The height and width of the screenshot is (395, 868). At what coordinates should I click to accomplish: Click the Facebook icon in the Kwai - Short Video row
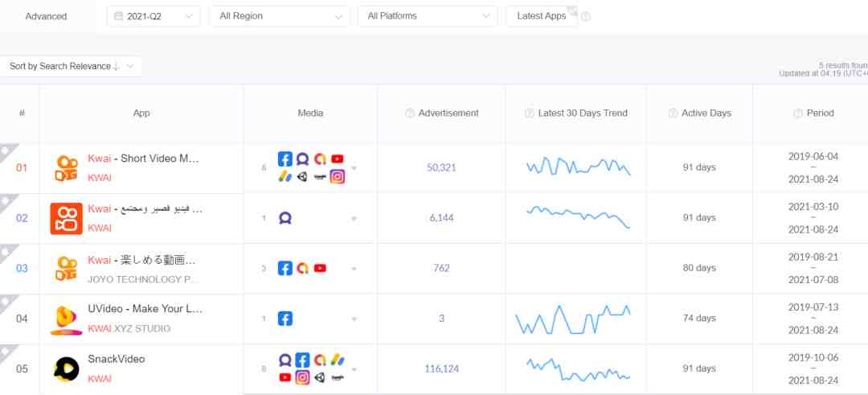(285, 159)
